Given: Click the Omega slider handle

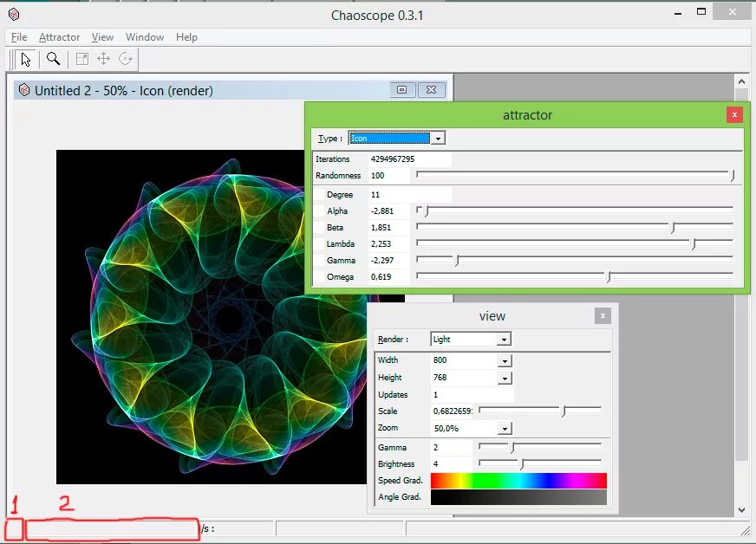Looking at the screenshot, I should click(609, 277).
